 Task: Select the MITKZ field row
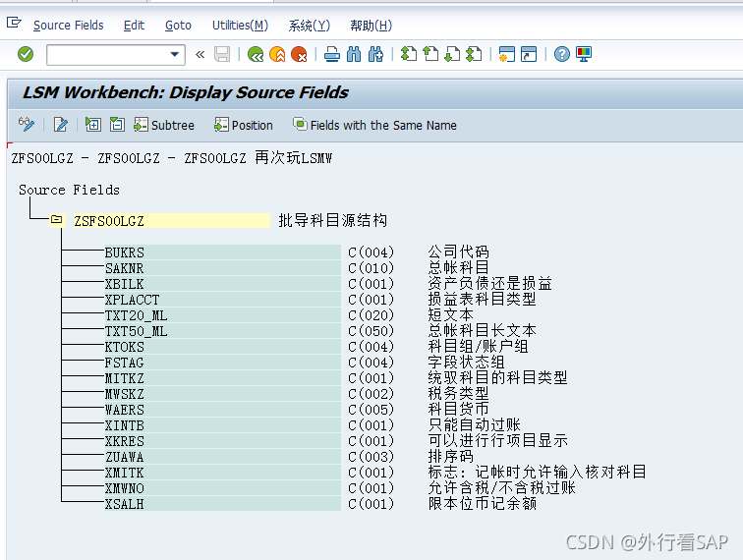pyautogui.click(x=223, y=378)
